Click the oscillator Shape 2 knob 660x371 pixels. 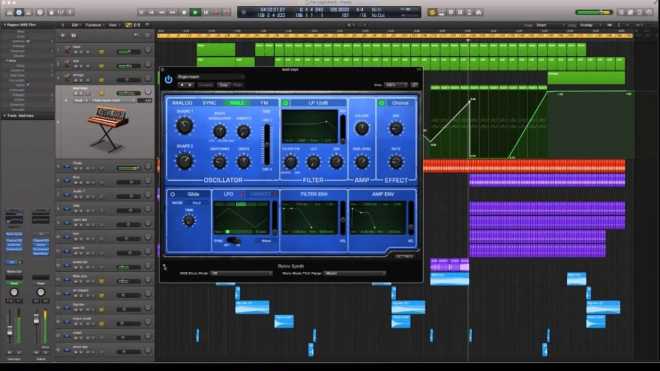click(x=184, y=161)
